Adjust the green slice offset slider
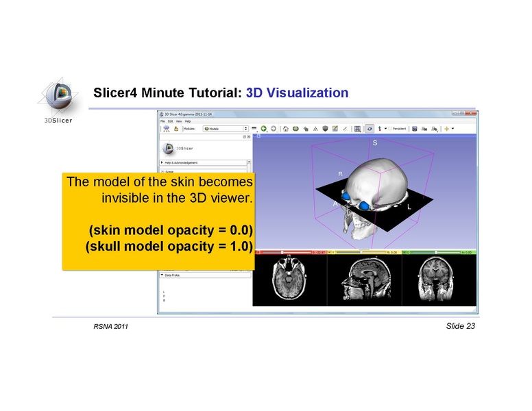 [436, 252]
